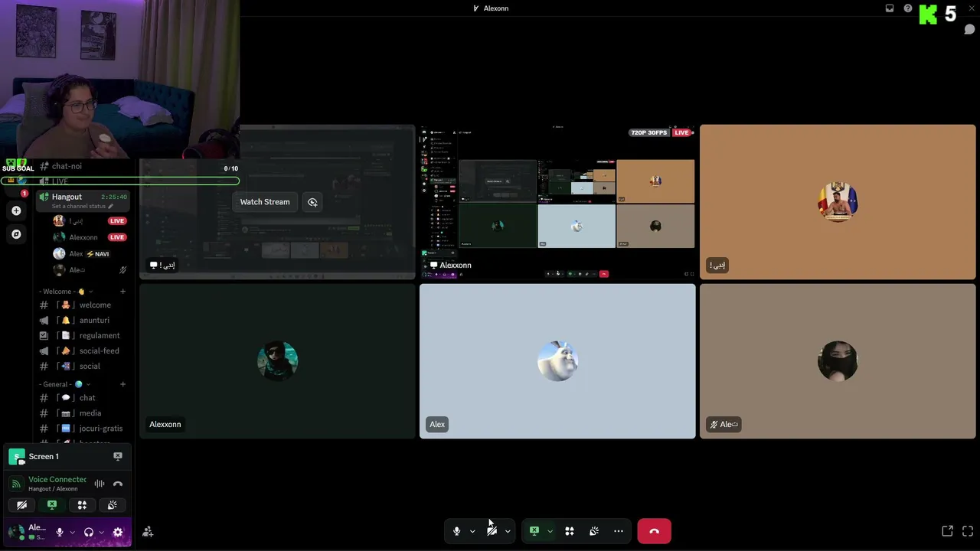980x551 pixels.
Task: Set a channel status for Hangout
Action: click(82, 207)
